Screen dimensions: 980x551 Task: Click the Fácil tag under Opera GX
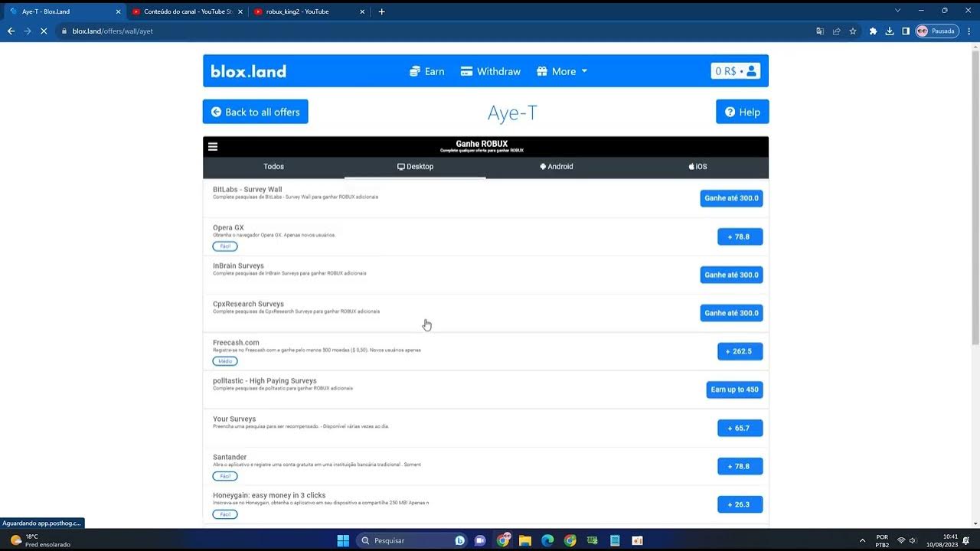[225, 246]
